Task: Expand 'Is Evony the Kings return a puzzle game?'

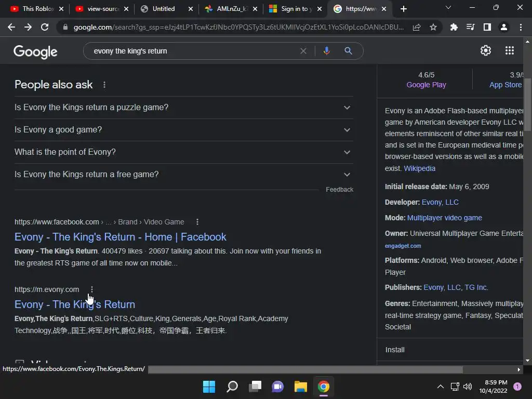Action: (183, 108)
